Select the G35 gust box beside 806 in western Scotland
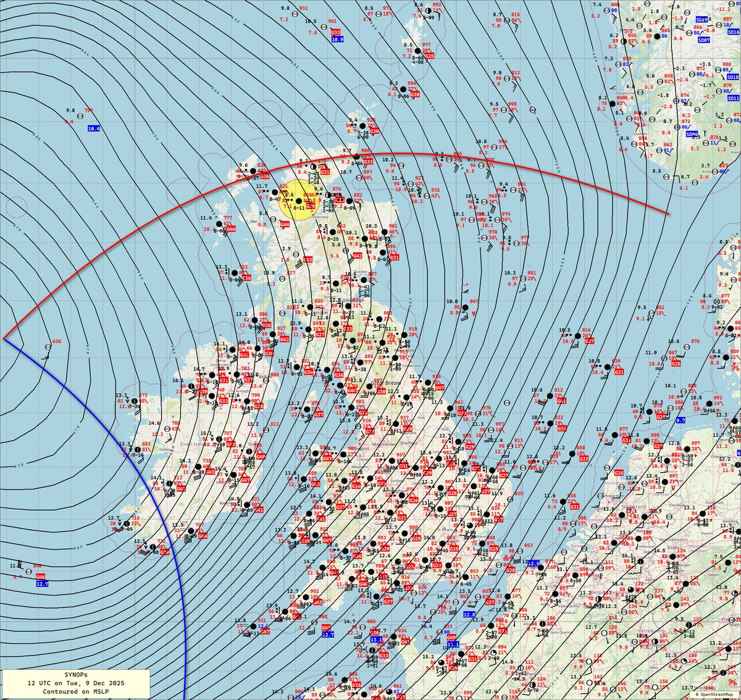This screenshot has width=741, height=700. coord(266,325)
